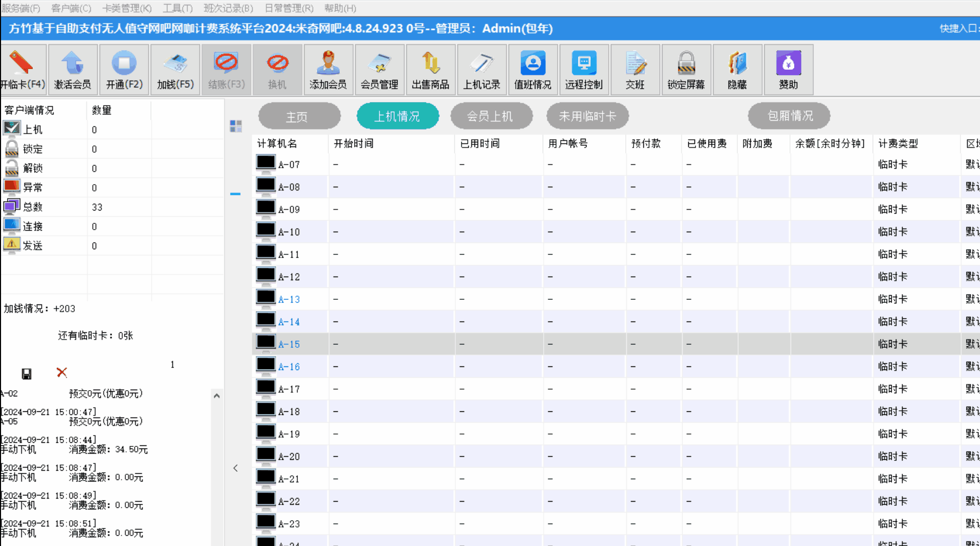Click the red X delete icon
Image resolution: width=980 pixels, height=546 pixels.
[x=61, y=373]
